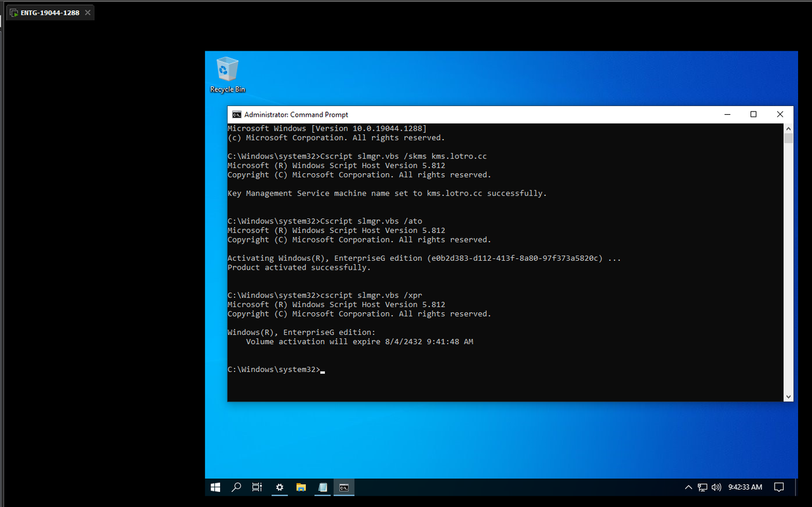Image resolution: width=812 pixels, height=507 pixels.
Task: Click the Command Prompt scrollbar up arrow
Action: (x=789, y=128)
